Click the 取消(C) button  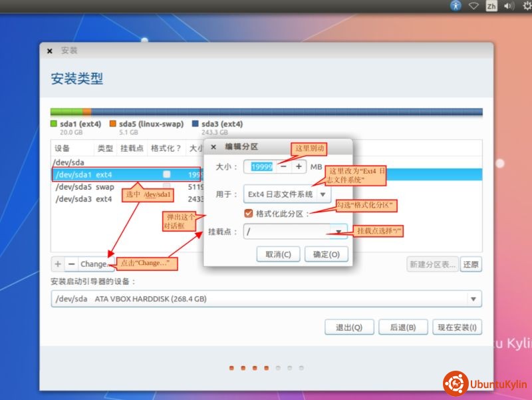278,254
